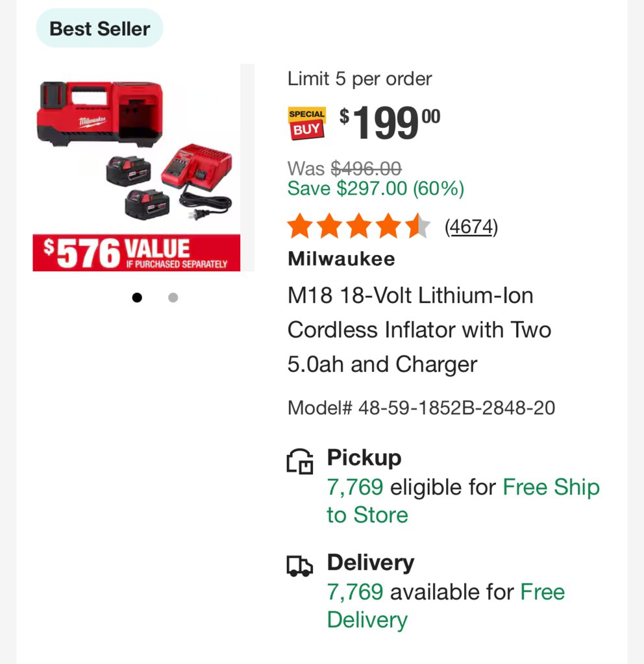Click the Free Ship to Store text
This screenshot has width=644, height=664.
coord(463,501)
